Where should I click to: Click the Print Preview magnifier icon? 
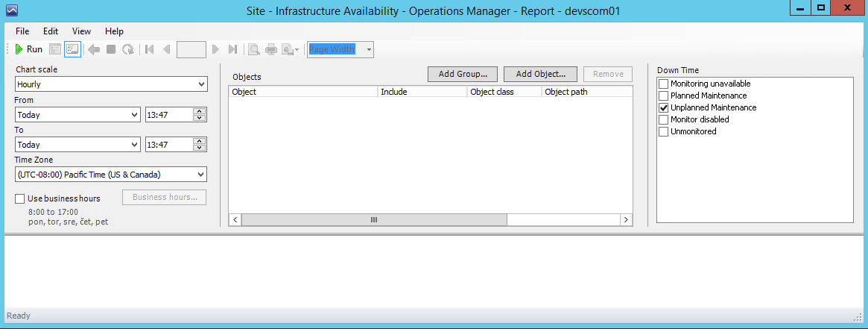pyautogui.click(x=254, y=49)
